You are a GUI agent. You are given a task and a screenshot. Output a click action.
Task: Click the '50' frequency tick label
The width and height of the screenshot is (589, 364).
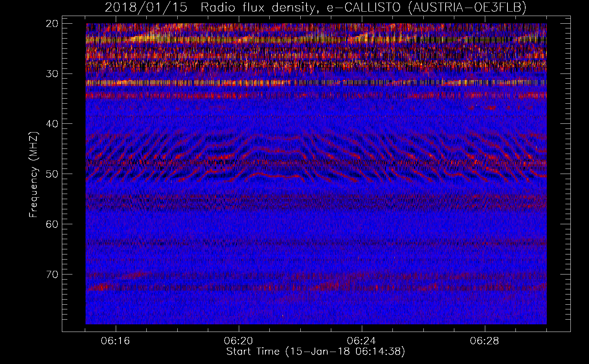pyautogui.click(x=52, y=174)
